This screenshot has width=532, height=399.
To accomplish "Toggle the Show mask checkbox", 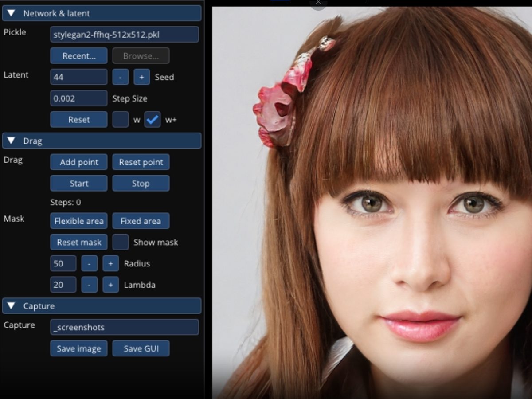I will tap(120, 242).
